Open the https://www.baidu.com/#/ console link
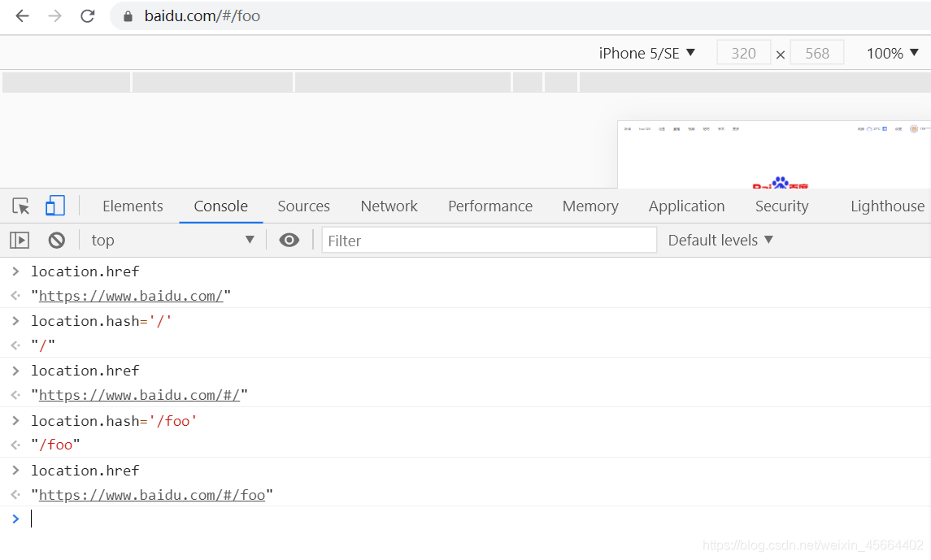This screenshot has height=560, width=931. (140, 395)
